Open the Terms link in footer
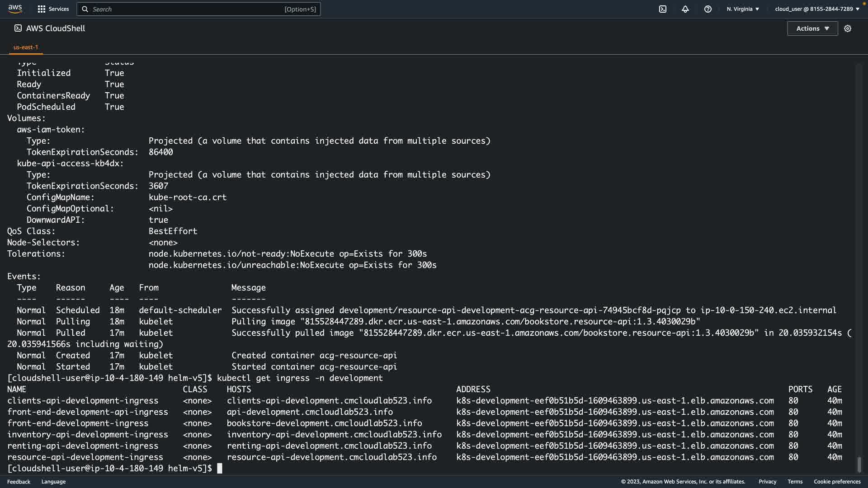This screenshot has width=868, height=488. (x=795, y=482)
